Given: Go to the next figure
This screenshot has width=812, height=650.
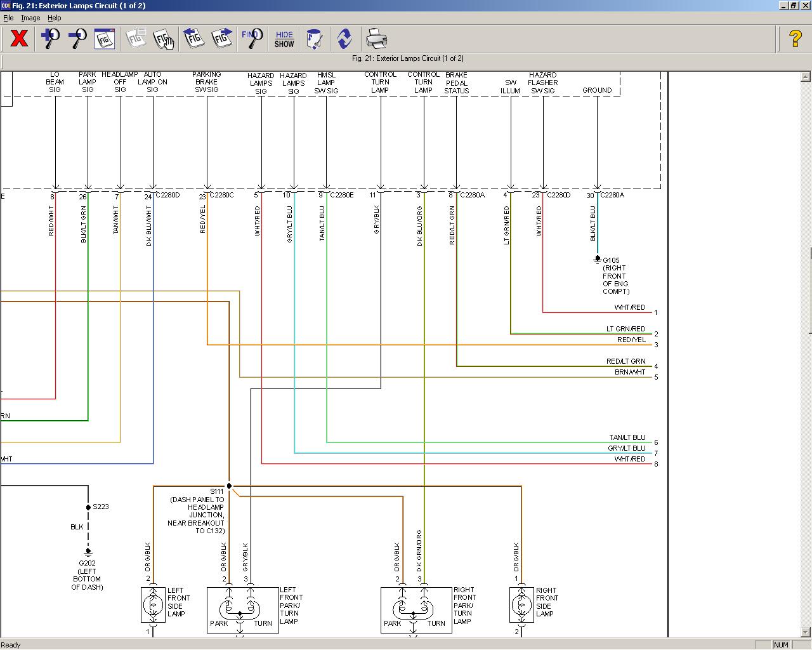Looking at the screenshot, I should [221, 39].
